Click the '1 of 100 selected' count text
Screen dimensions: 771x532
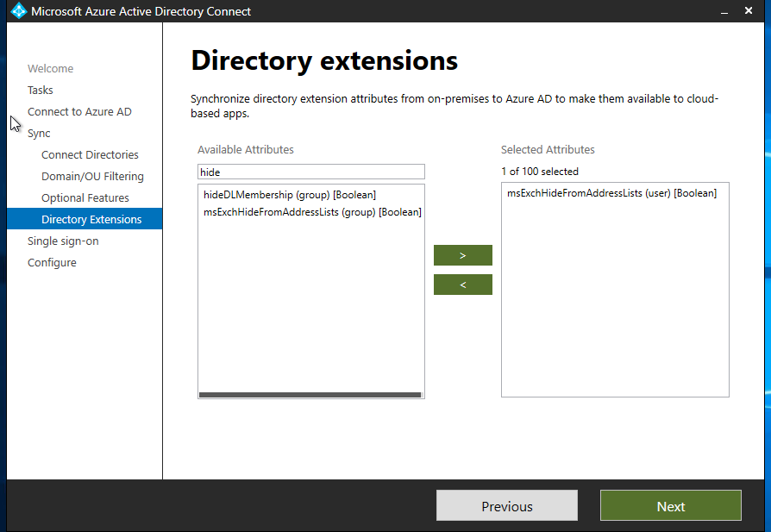pos(539,172)
